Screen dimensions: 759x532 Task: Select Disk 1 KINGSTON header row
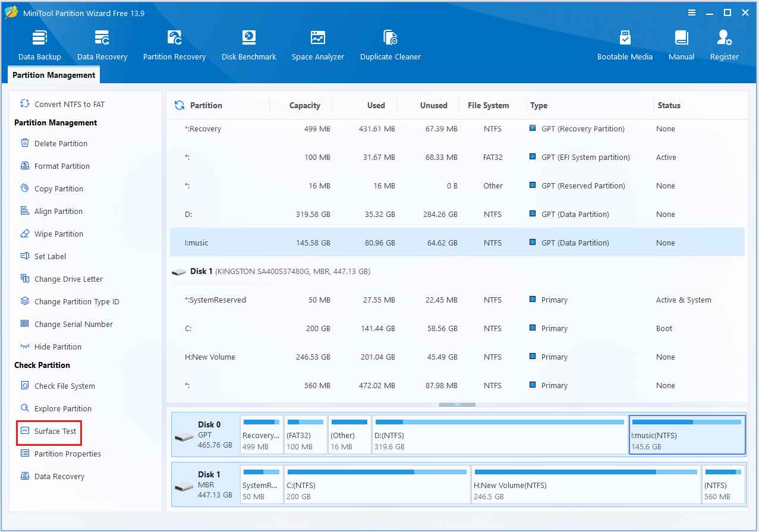point(457,271)
